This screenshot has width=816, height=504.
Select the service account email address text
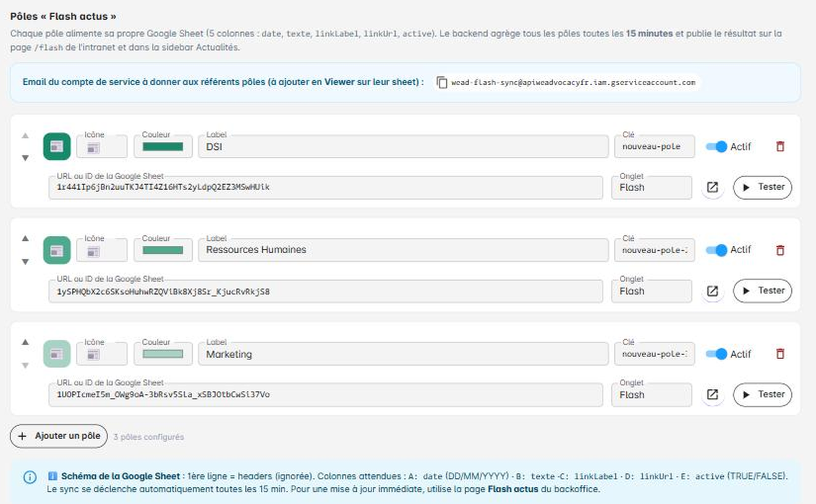click(574, 82)
